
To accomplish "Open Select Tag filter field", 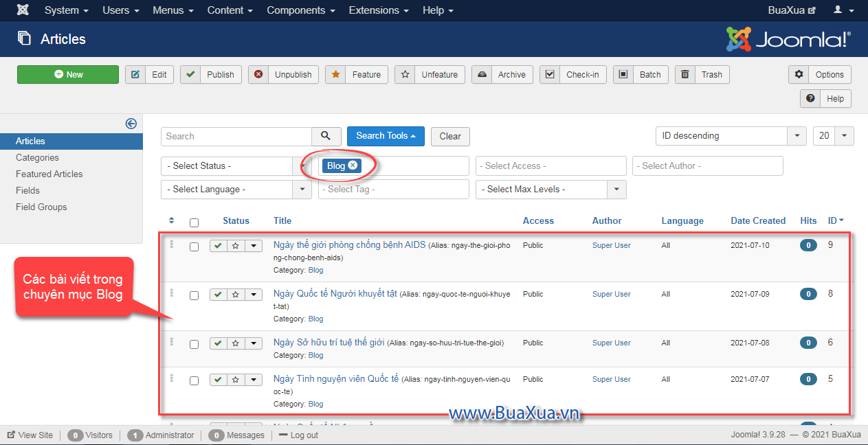I will [x=394, y=190].
